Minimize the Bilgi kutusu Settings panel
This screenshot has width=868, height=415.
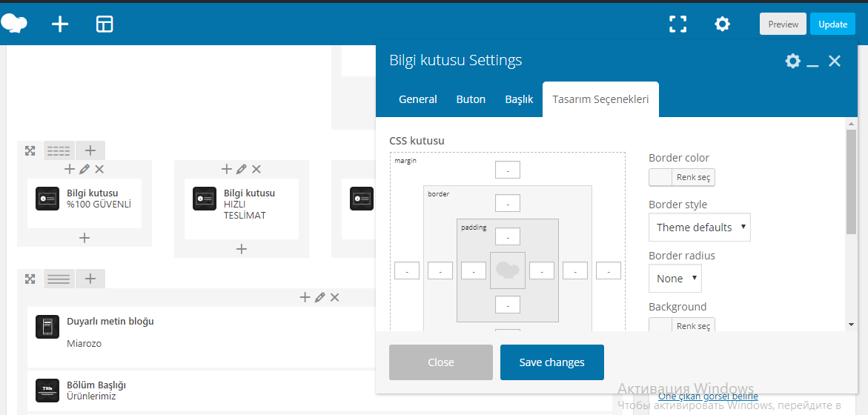point(812,62)
